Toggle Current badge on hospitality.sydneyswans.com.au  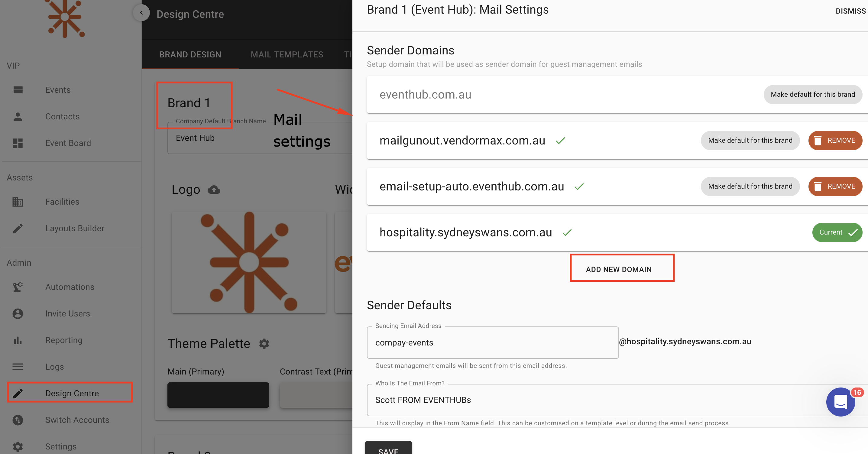[x=837, y=232]
